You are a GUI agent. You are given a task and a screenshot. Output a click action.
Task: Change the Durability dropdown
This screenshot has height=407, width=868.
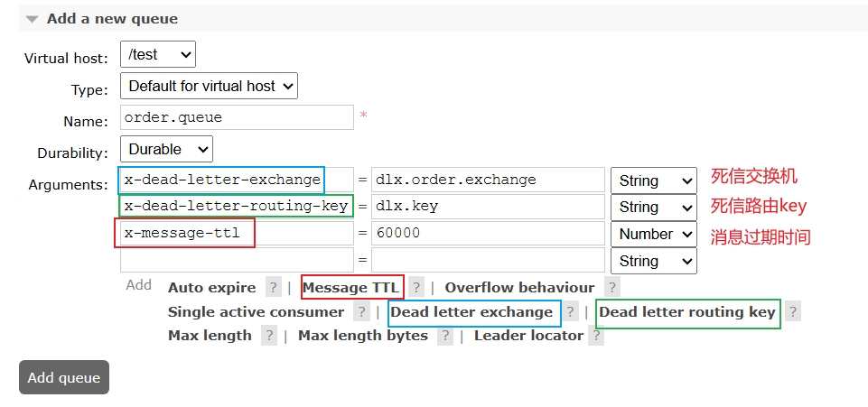click(166, 149)
